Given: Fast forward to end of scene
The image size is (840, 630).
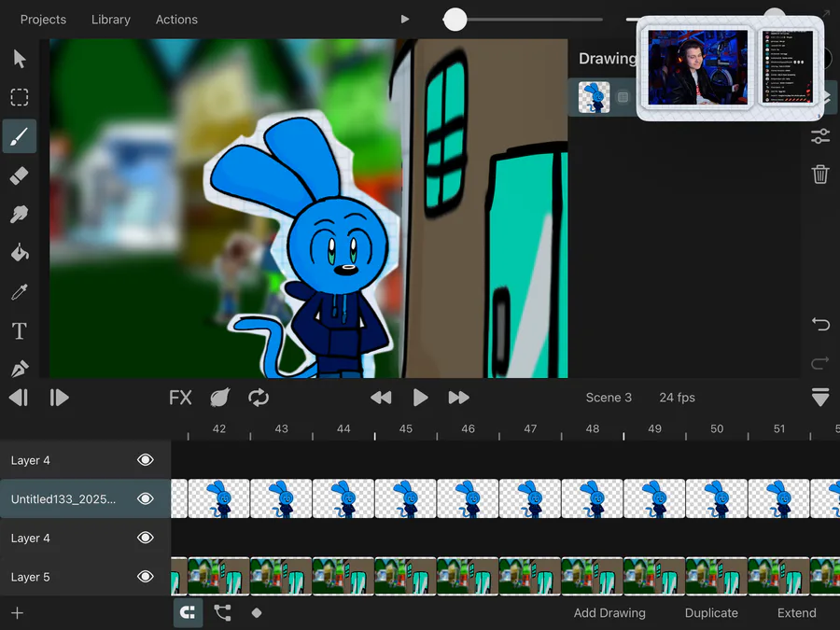Looking at the screenshot, I should coord(458,398).
